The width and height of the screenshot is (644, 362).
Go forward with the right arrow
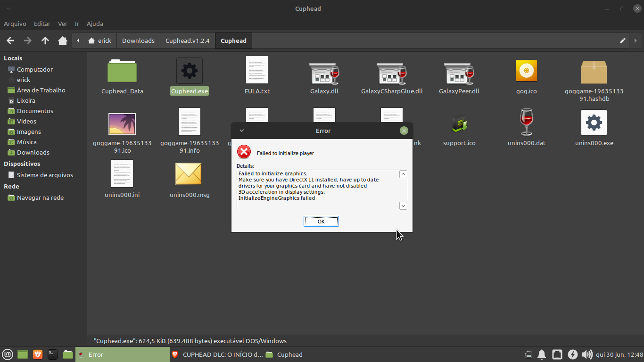click(28, 41)
